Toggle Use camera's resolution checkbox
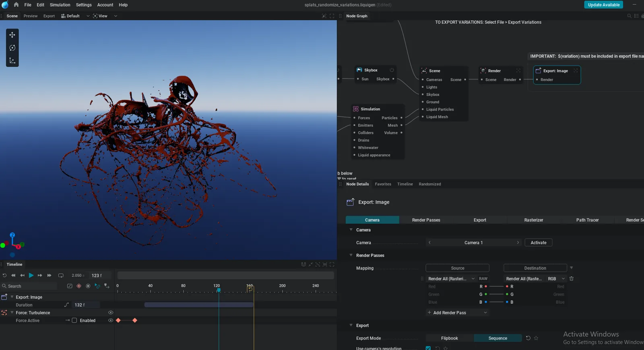 click(428, 348)
